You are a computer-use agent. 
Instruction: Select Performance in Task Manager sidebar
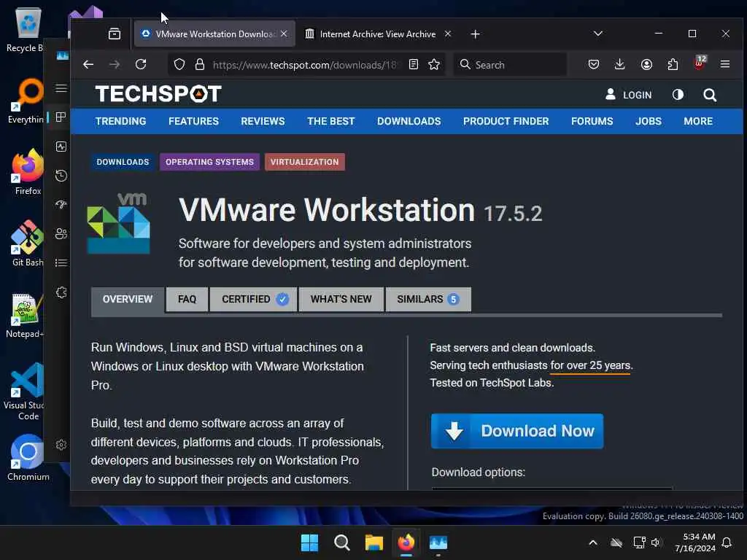click(x=61, y=147)
